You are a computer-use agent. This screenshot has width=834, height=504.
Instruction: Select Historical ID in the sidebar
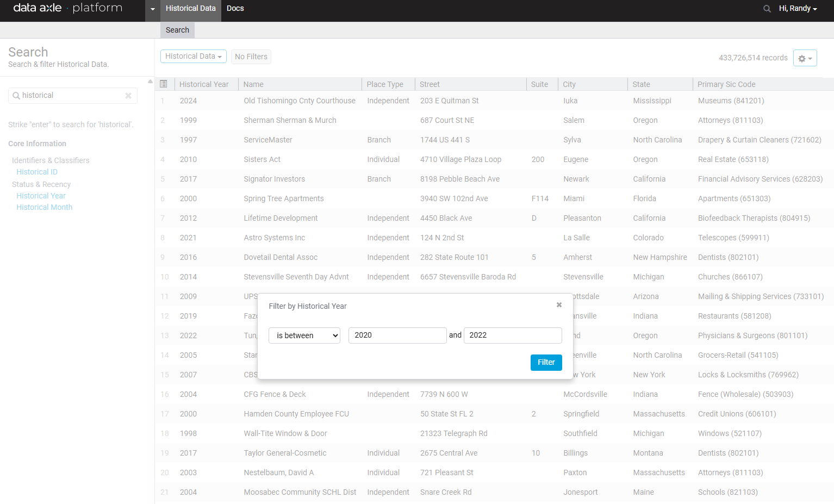click(x=37, y=172)
